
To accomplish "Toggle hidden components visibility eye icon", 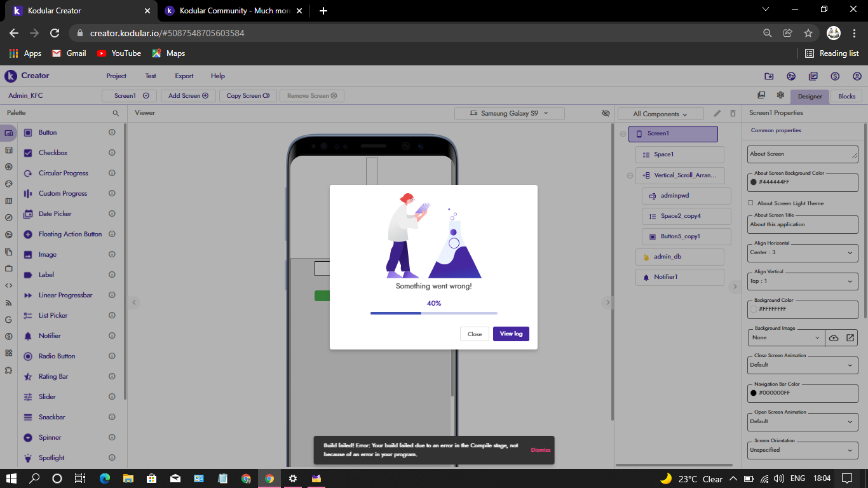I will click(x=606, y=113).
